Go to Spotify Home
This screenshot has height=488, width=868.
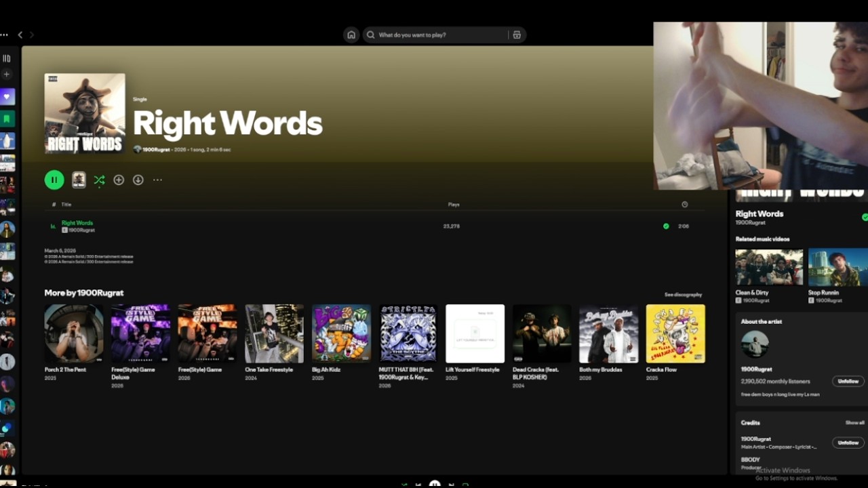(x=351, y=35)
